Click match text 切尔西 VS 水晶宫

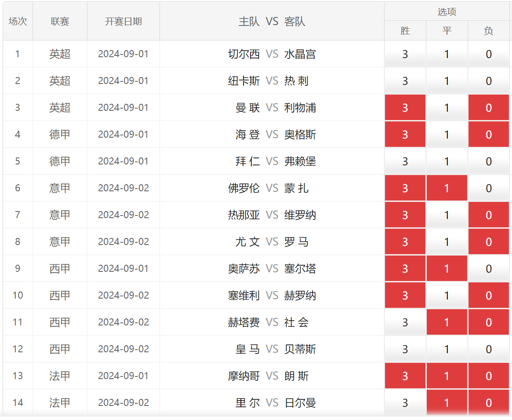(272, 54)
